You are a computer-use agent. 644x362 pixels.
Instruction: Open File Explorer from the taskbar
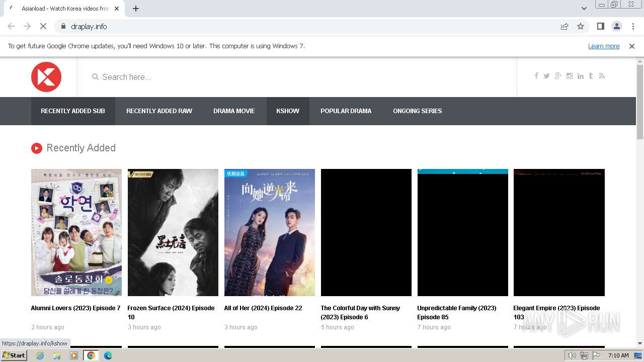(57, 355)
